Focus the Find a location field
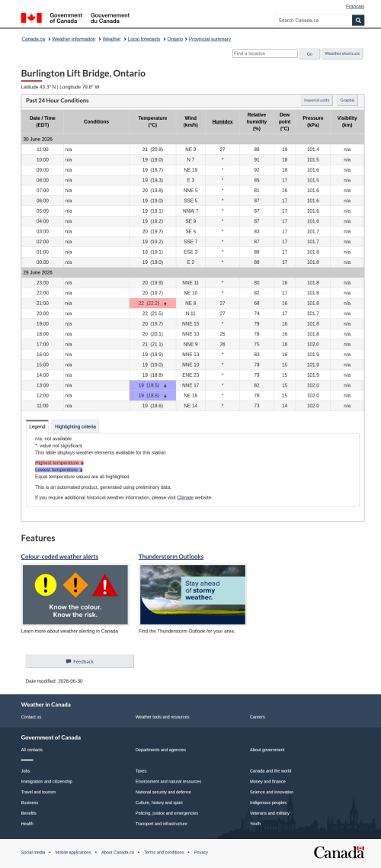The height and width of the screenshot is (868, 381). tap(265, 53)
